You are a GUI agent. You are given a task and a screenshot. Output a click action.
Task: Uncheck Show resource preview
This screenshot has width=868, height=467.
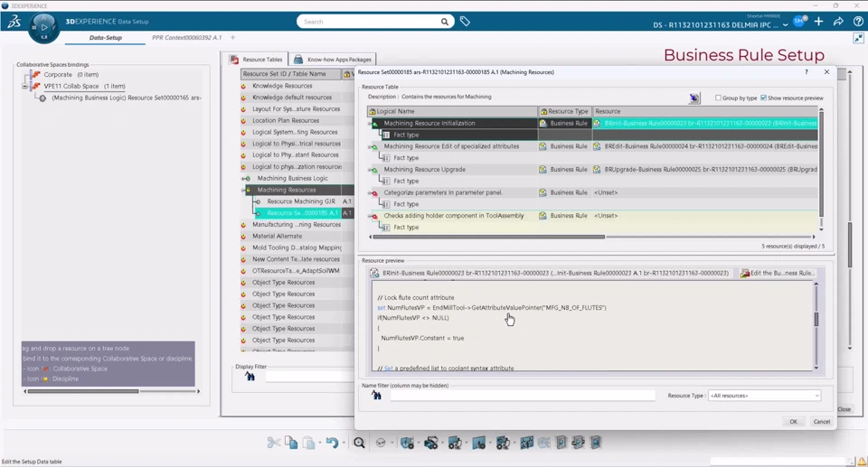point(763,98)
